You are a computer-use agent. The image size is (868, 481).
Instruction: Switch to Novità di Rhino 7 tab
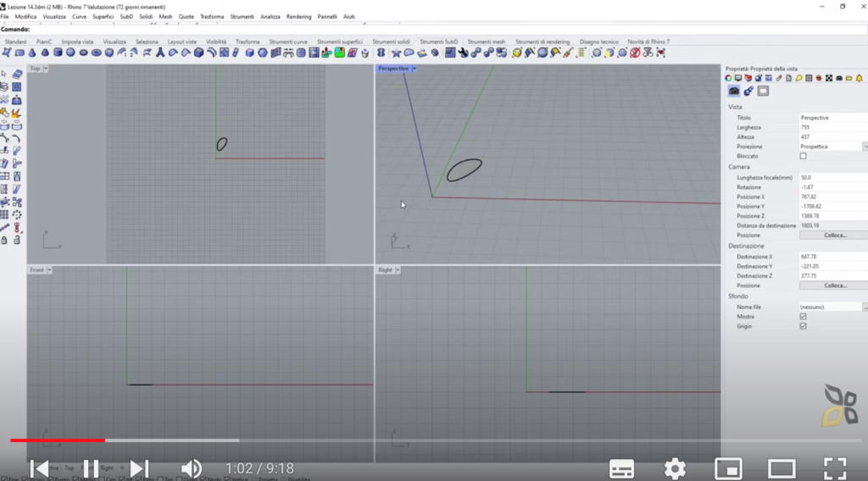coord(648,41)
